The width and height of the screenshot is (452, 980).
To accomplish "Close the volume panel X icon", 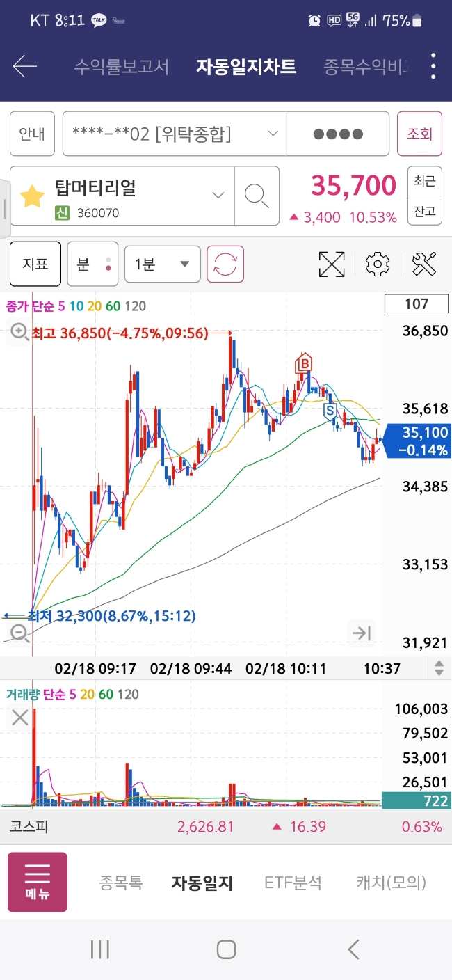I will pyautogui.click(x=19, y=717).
